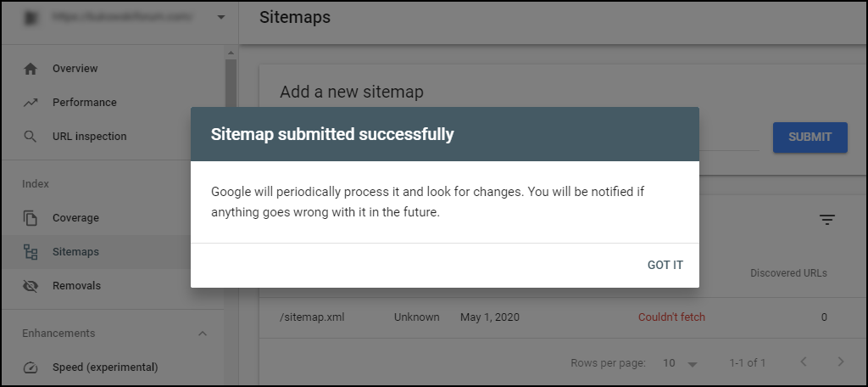
Task: Click the Overview home icon
Action: pos(31,69)
